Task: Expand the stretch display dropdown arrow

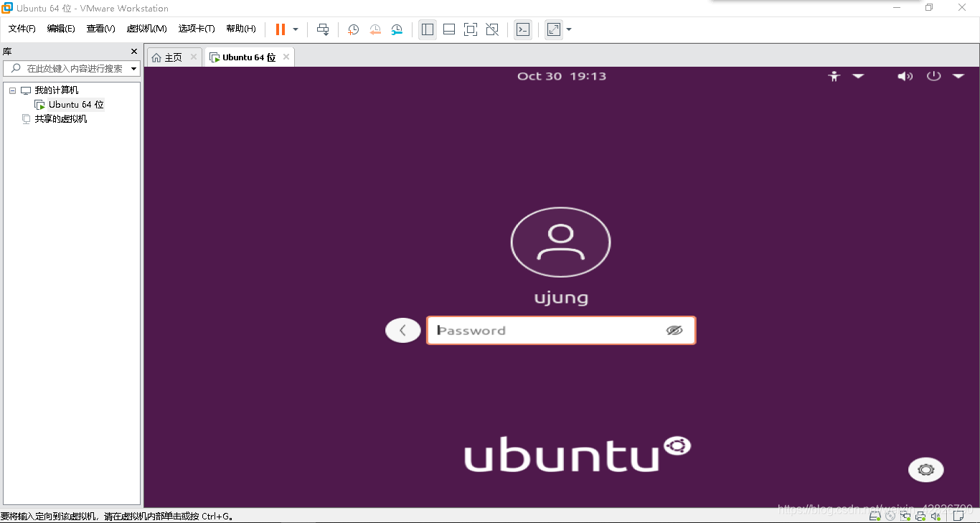Action: click(x=569, y=29)
